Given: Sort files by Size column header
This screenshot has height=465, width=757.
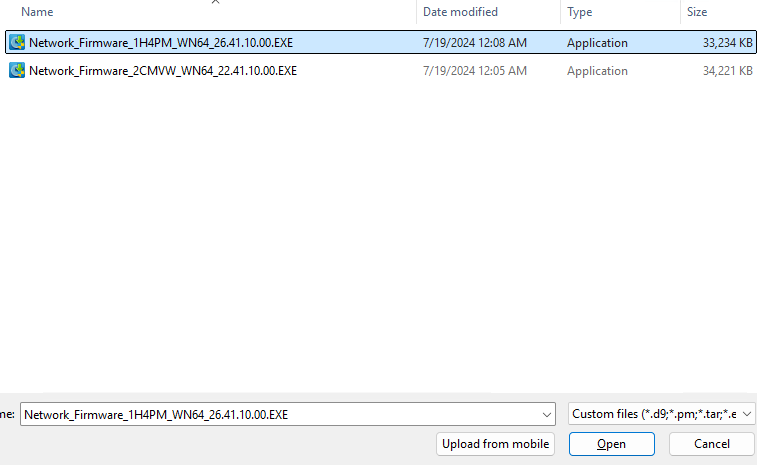Looking at the screenshot, I should 697,12.
